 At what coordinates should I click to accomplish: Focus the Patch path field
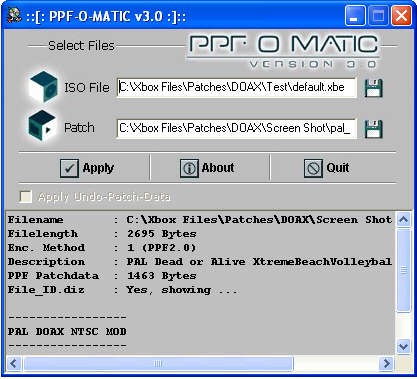(236, 128)
